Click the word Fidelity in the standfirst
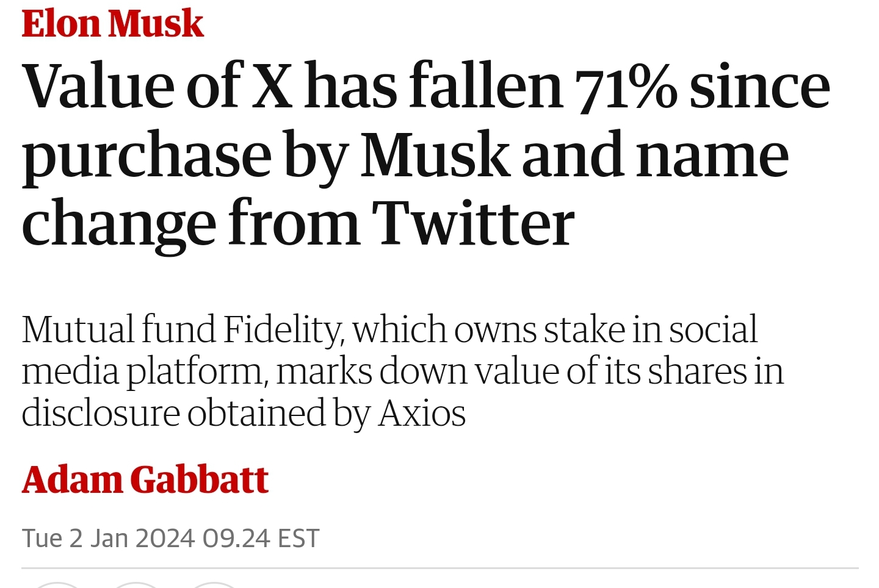 283,330
